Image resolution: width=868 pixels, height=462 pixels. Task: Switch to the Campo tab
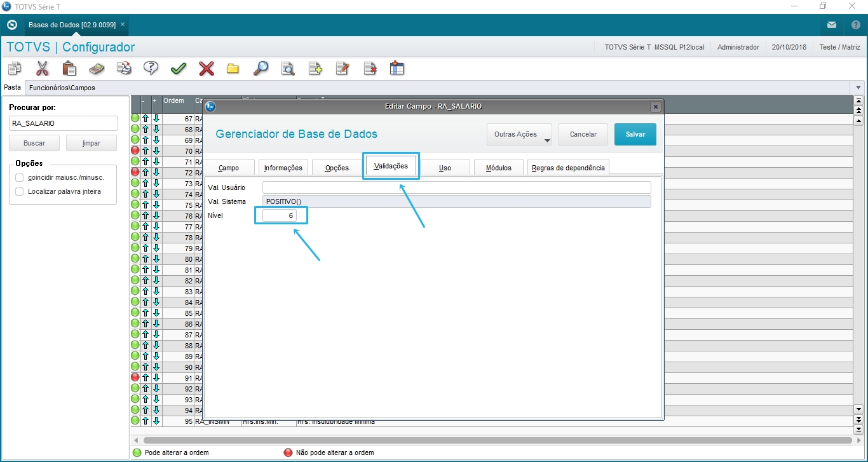point(229,168)
